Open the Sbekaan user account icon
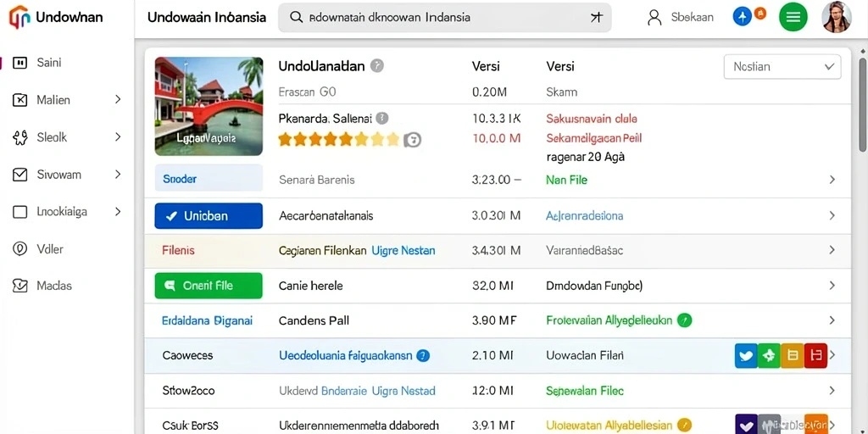This screenshot has height=434, width=868. point(654,17)
